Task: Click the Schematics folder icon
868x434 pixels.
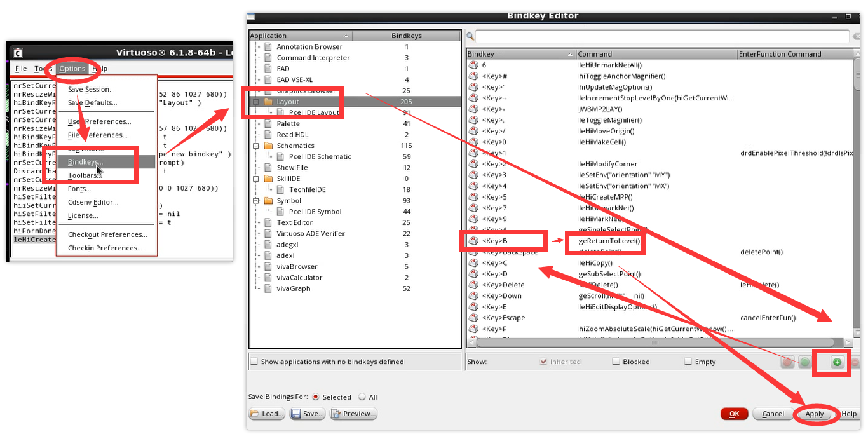Action: [x=268, y=146]
